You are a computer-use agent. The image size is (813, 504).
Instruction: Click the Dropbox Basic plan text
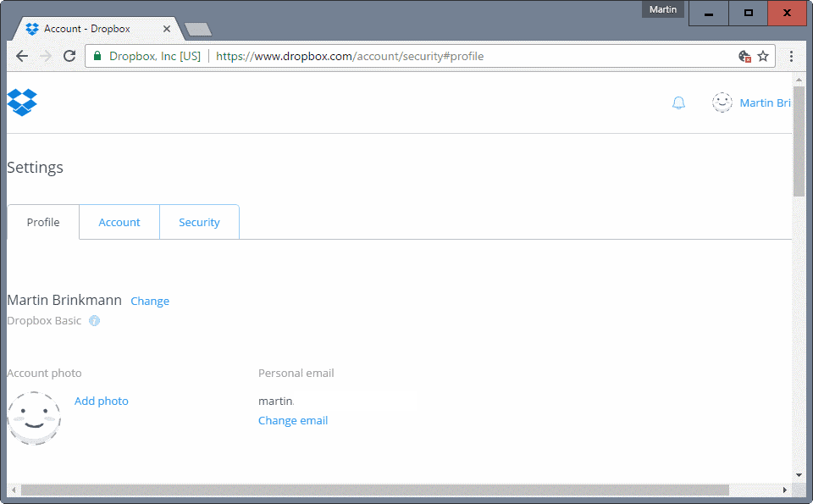pyautogui.click(x=44, y=321)
